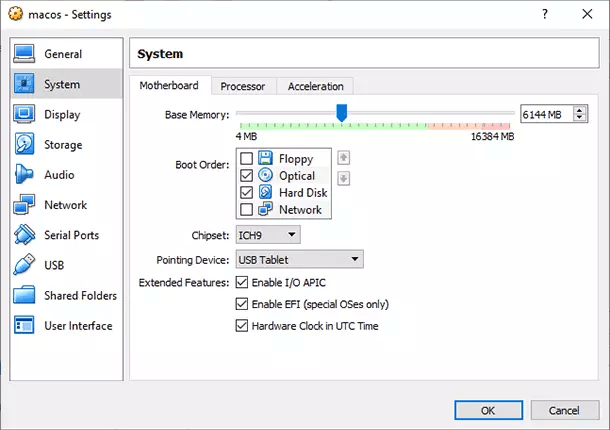This screenshot has height=430, width=610.
Task: Select Storage settings category
Action: [67, 144]
